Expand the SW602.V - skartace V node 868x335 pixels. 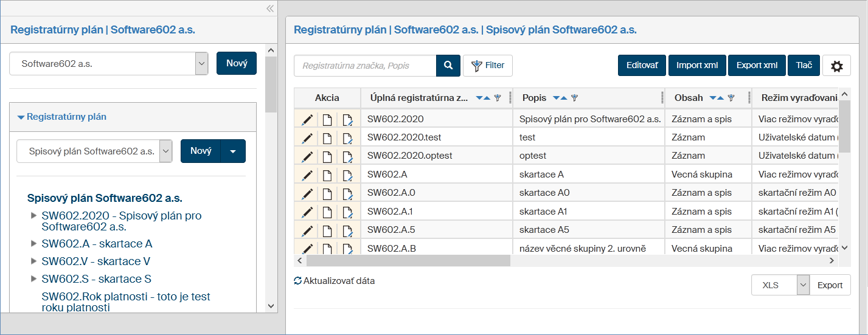pyautogui.click(x=33, y=261)
